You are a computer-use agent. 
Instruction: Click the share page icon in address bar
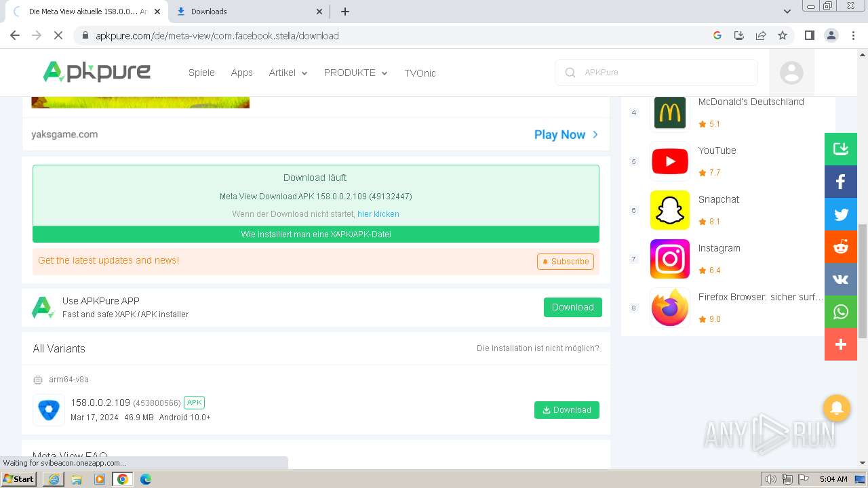coord(761,36)
